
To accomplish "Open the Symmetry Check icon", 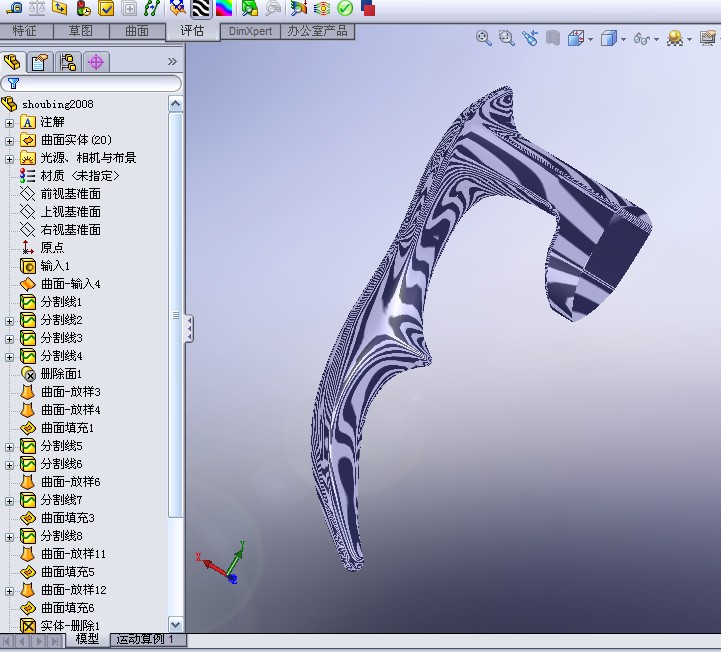I will click(322, 8).
